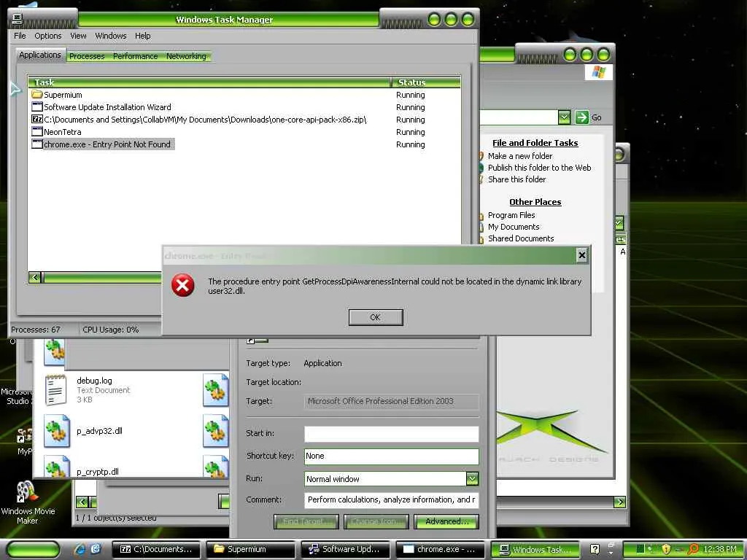Click the second blue quick launch icon
This screenshot has width=747, height=560.
[x=96, y=549]
